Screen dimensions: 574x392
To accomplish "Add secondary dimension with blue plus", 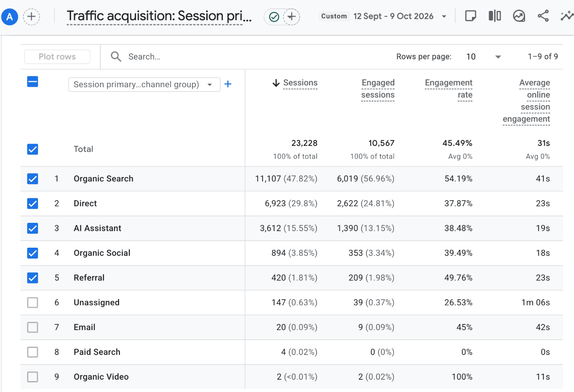I will coord(228,84).
